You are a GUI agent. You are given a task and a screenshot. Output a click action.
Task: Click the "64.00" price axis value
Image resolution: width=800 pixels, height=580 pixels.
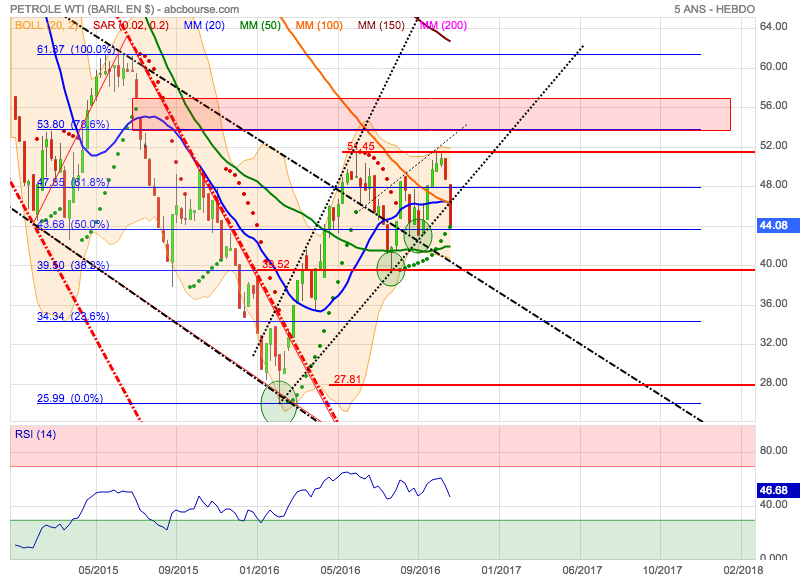pos(773,27)
